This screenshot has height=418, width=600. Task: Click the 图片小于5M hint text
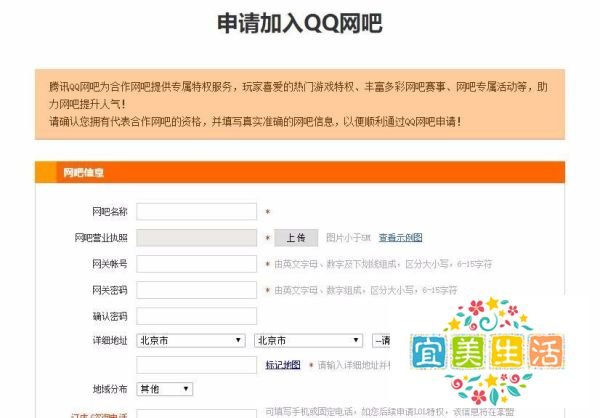348,238
